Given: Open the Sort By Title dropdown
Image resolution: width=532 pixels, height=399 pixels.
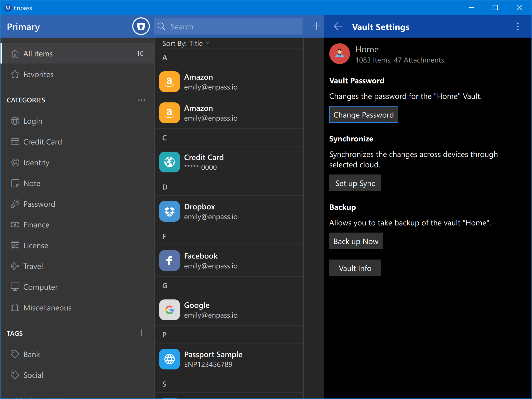Looking at the screenshot, I should 185,44.
